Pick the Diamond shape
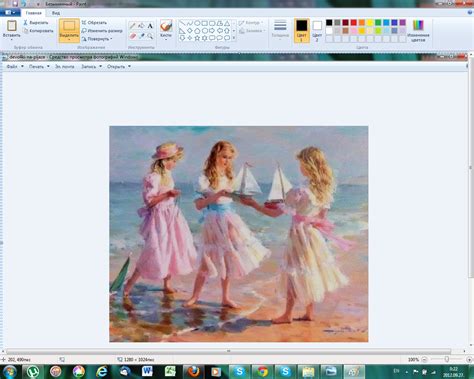Image resolution: width=474 pixels, height=379 pixels. coord(190,31)
